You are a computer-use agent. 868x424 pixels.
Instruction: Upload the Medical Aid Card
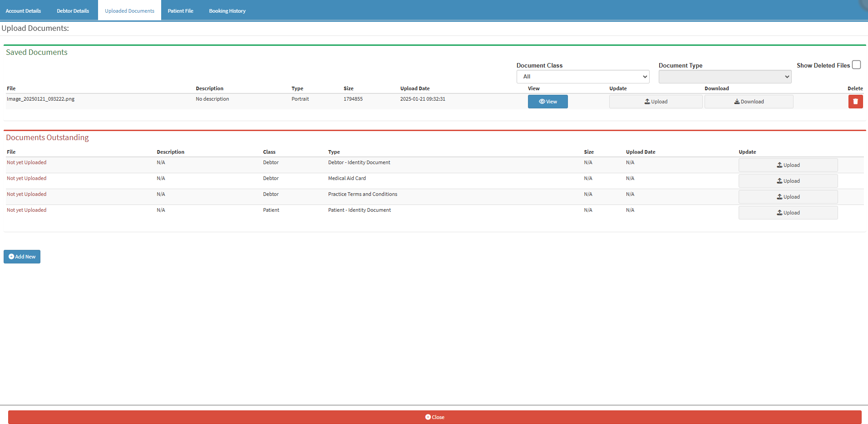(788, 181)
